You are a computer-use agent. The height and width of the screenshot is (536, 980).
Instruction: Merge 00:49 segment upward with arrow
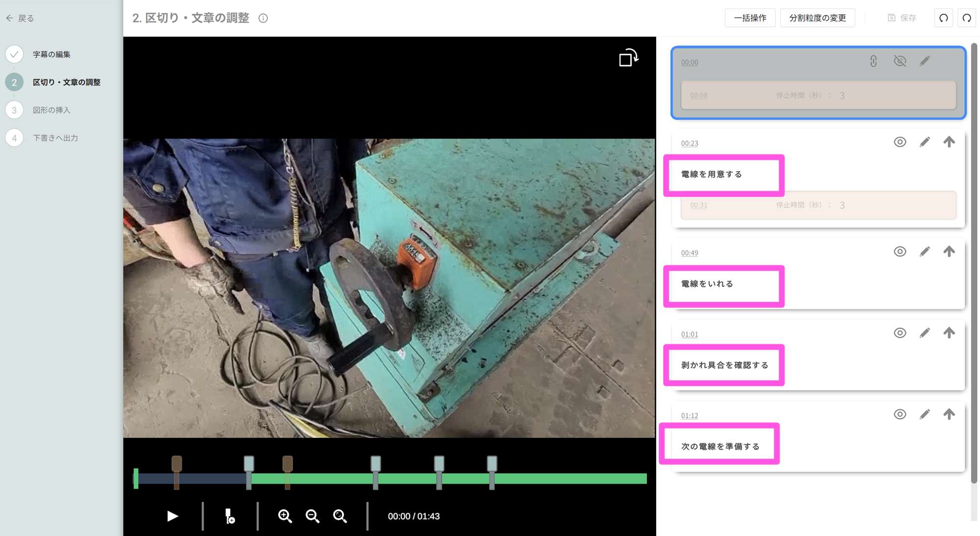949,252
